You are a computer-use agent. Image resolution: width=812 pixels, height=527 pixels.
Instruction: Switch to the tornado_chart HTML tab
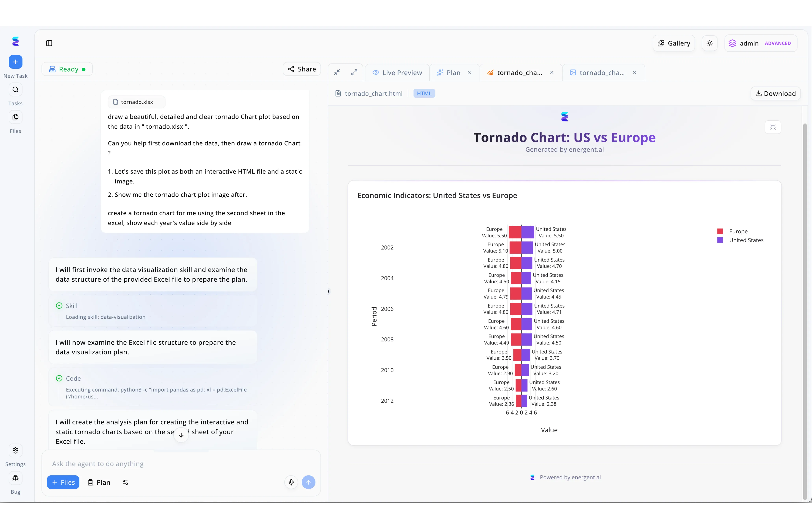coord(519,72)
